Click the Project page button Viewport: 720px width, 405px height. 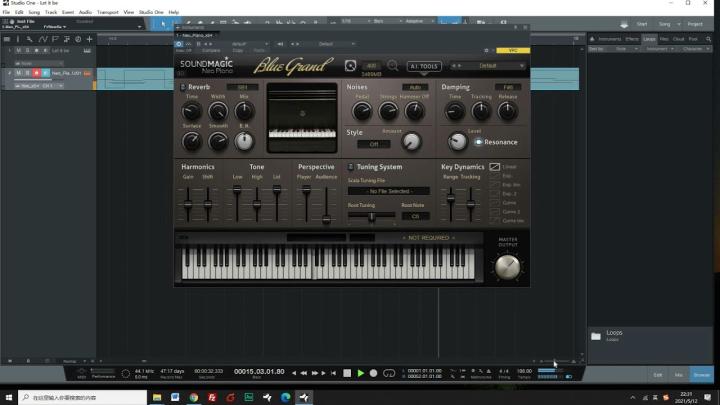tap(695, 24)
